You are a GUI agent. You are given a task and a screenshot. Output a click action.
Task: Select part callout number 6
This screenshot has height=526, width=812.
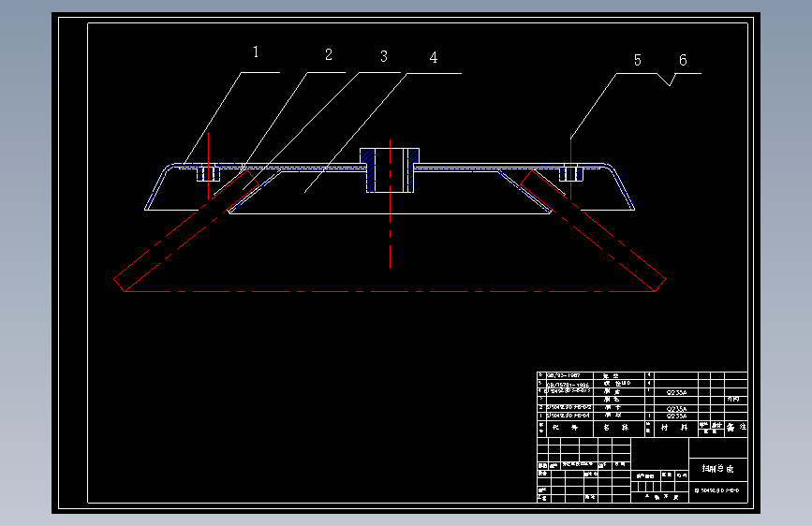click(683, 60)
